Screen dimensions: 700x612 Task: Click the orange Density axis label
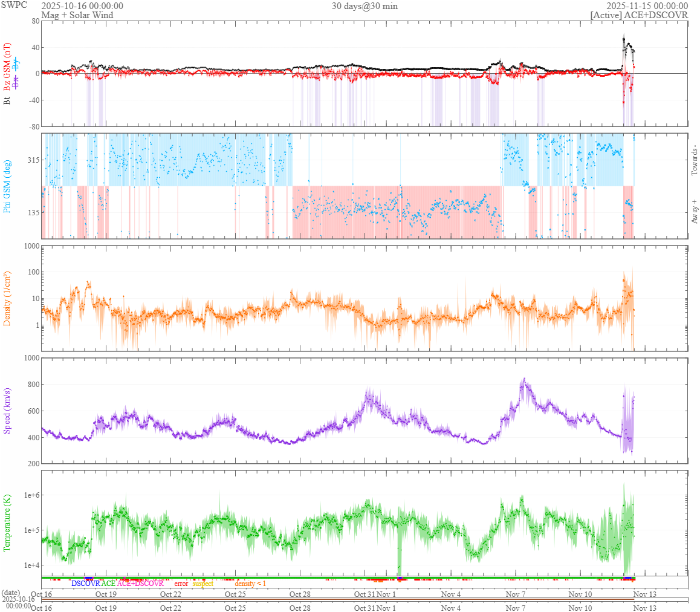[x=7, y=298]
